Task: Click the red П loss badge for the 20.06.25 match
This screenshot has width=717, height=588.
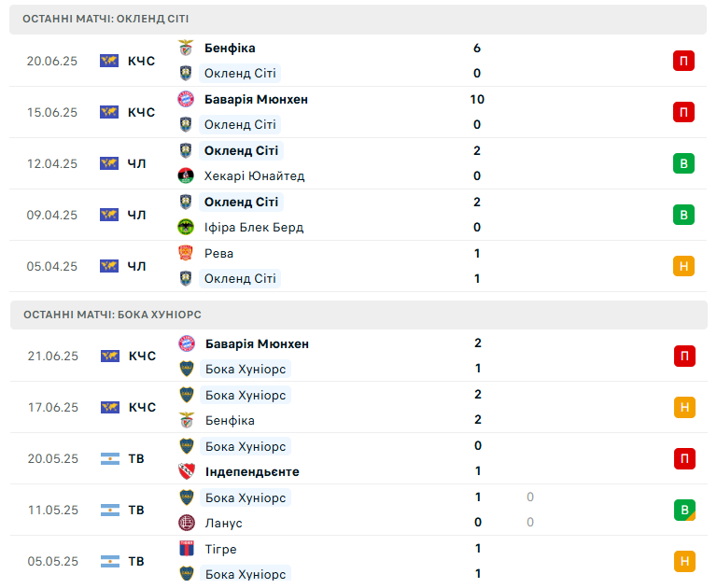Action: coord(683,61)
